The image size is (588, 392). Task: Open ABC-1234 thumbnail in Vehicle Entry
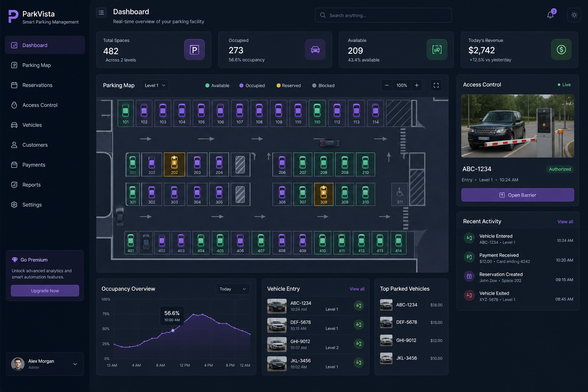click(277, 306)
